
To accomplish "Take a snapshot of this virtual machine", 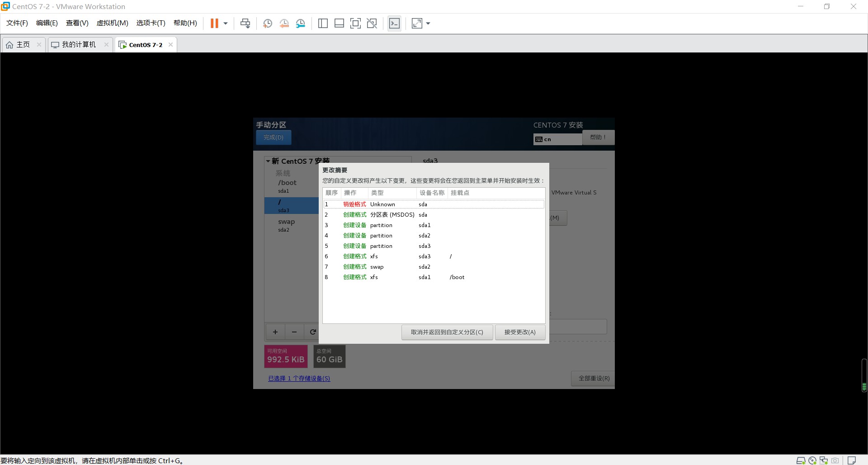I will (268, 24).
